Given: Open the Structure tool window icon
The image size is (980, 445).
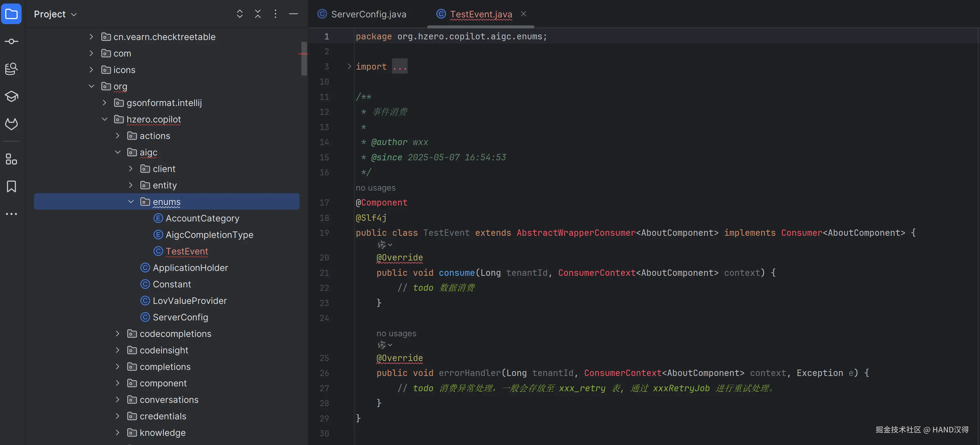Looking at the screenshot, I should click(11, 159).
